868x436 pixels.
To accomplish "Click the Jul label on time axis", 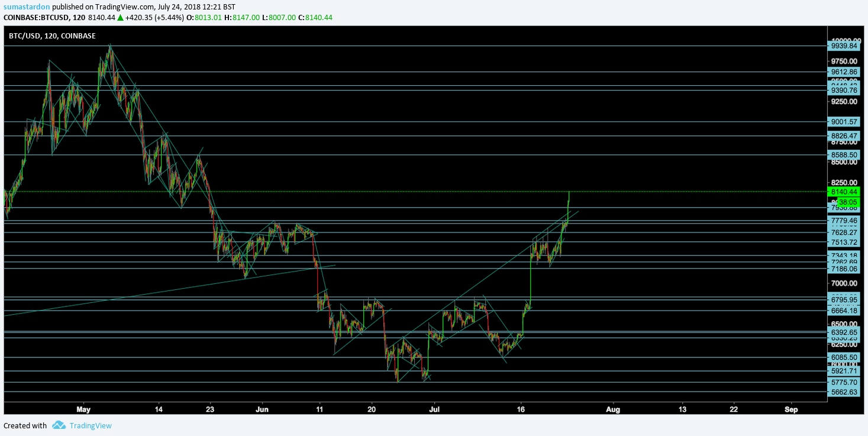I will coord(435,409).
